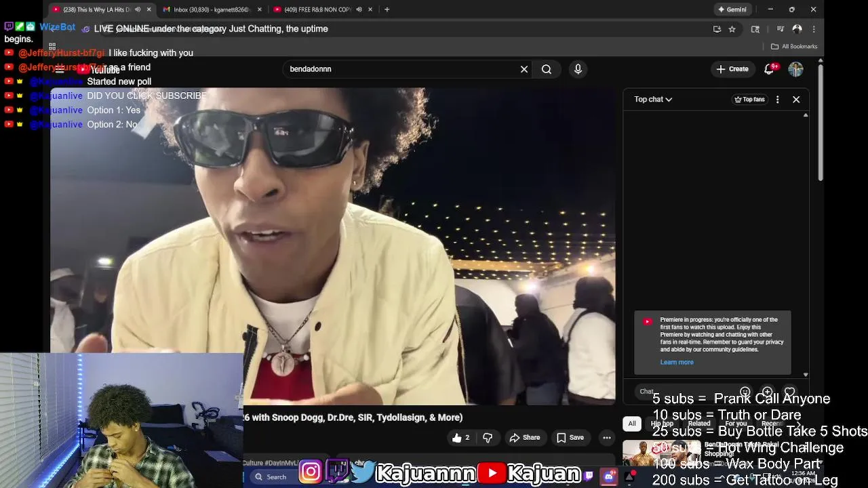This screenshot has width=868, height=488.
Task: Open the YouTube account avatar menu
Action: pos(795,69)
